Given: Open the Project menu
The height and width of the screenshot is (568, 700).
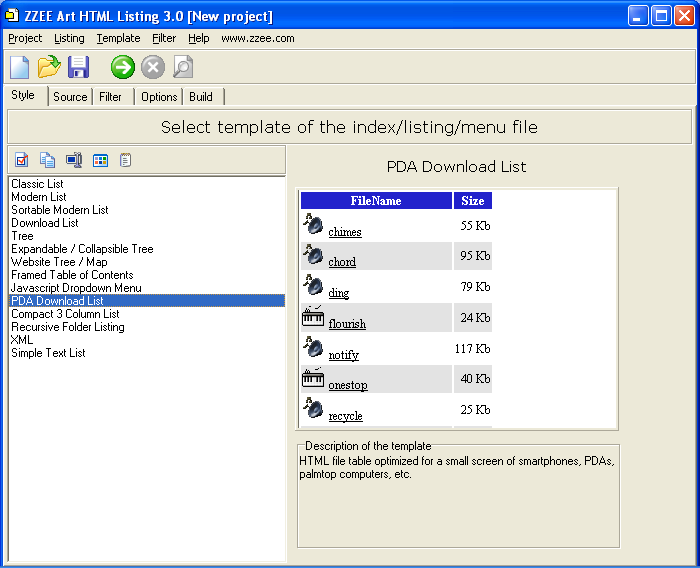Looking at the screenshot, I should click(25, 38).
